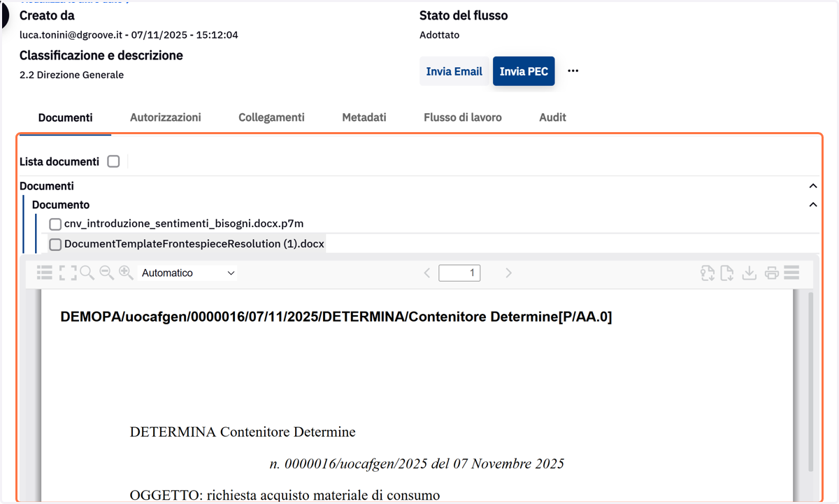Click the luca.tonini@dgroove.it creator text
This screenshot has height=504, width=839.
69,35
